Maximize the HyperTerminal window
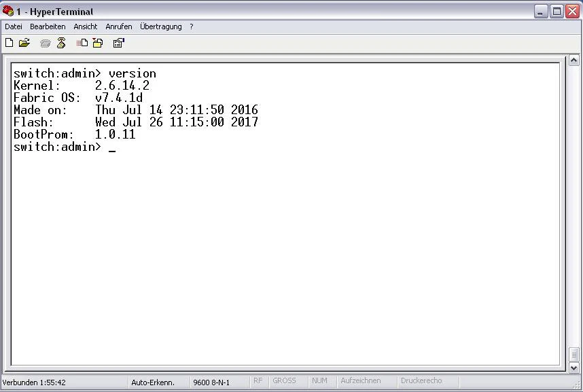This screenshot has width=583, height=392. pyautogui.click(x=556, y=12)
